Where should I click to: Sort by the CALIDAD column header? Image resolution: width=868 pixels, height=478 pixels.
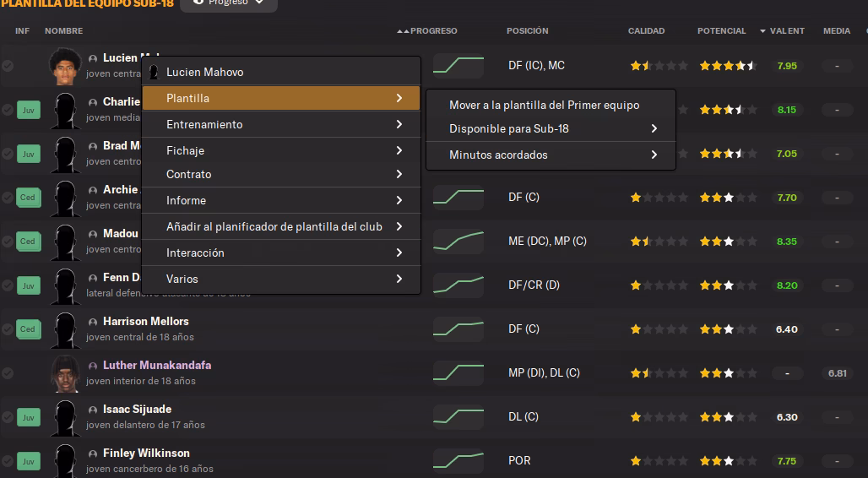pos(646,31)
